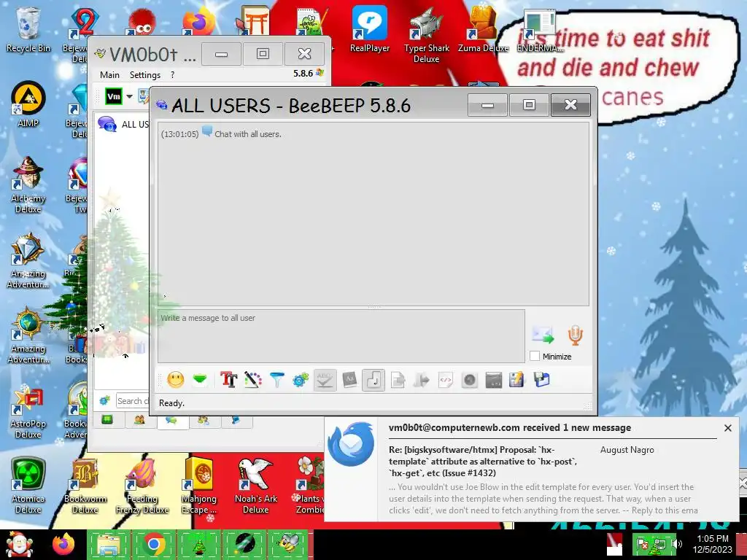The height and width of the screenshot is (560, 747).
Task: Click the Santa start button
Action: 18,544
